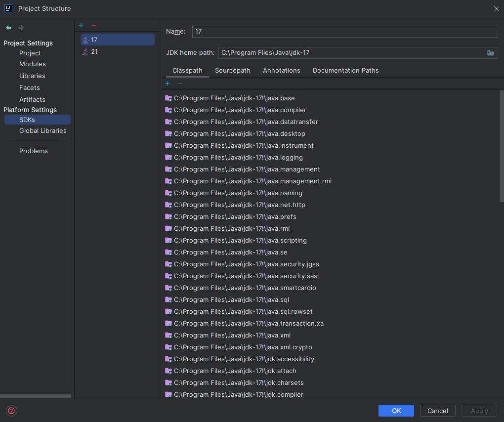Screen dimensions: 504x422
Task: Click the classpath list vertical scrollbar
Action: (502, 146)
